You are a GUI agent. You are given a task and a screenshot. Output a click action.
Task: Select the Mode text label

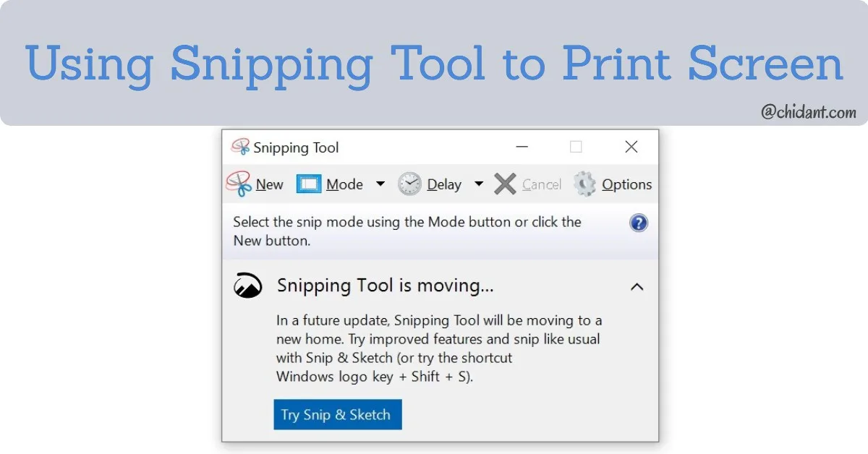point(344,185)
